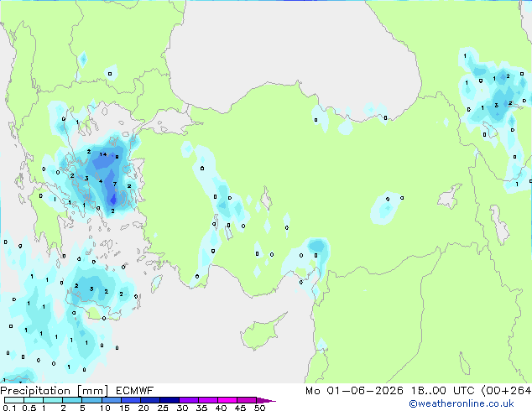This screenshot has height=411, width=532.
Task: Select the 30 to 35 mm purple swatch
Action: [x=189, y=400]
